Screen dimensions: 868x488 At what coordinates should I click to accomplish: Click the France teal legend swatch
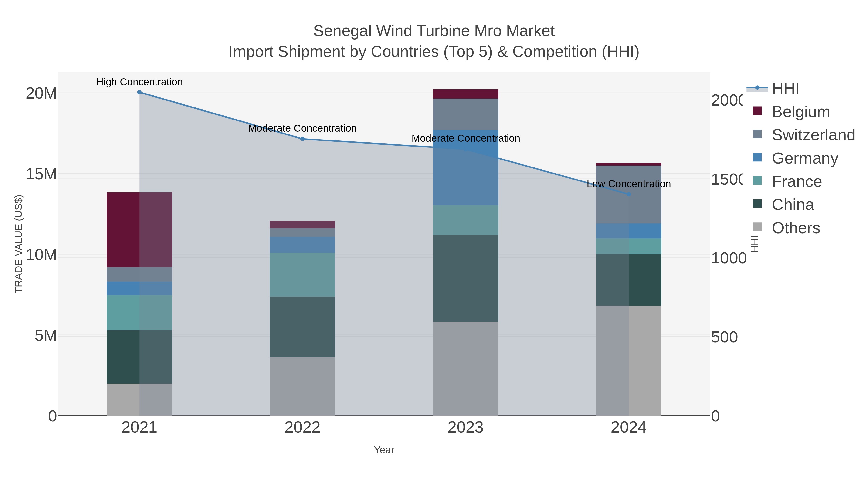click(x=757, y=180)
